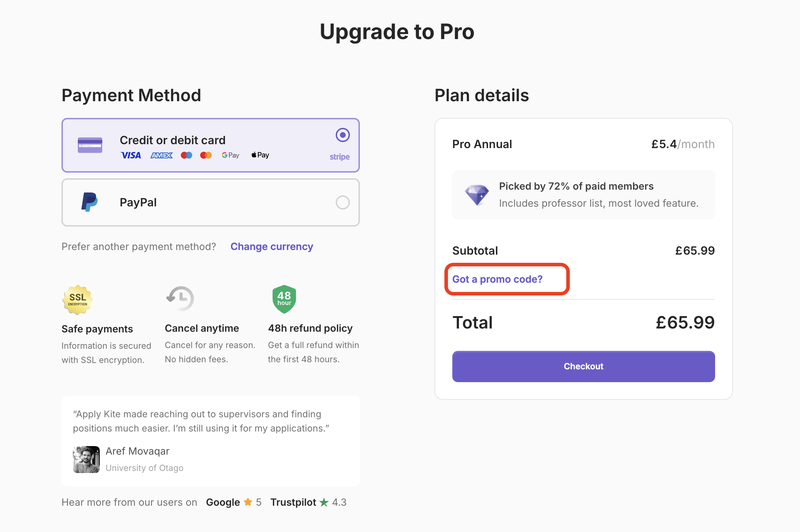Image resolution: width=800 pixels, height=532 pixels.
Task: Click Aref Movaqar's profile photo
Action: pos(86,460)
